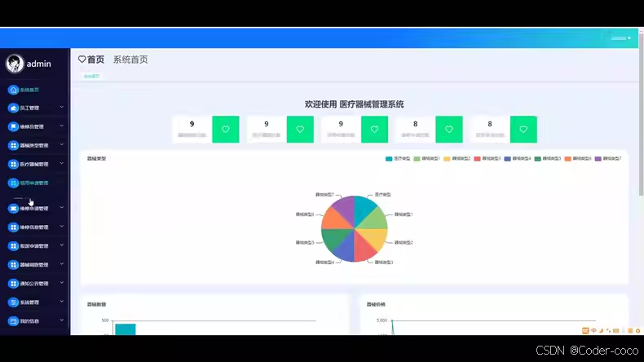
Task: Toggle 器械类型6 legend entry
Action: 578,159
